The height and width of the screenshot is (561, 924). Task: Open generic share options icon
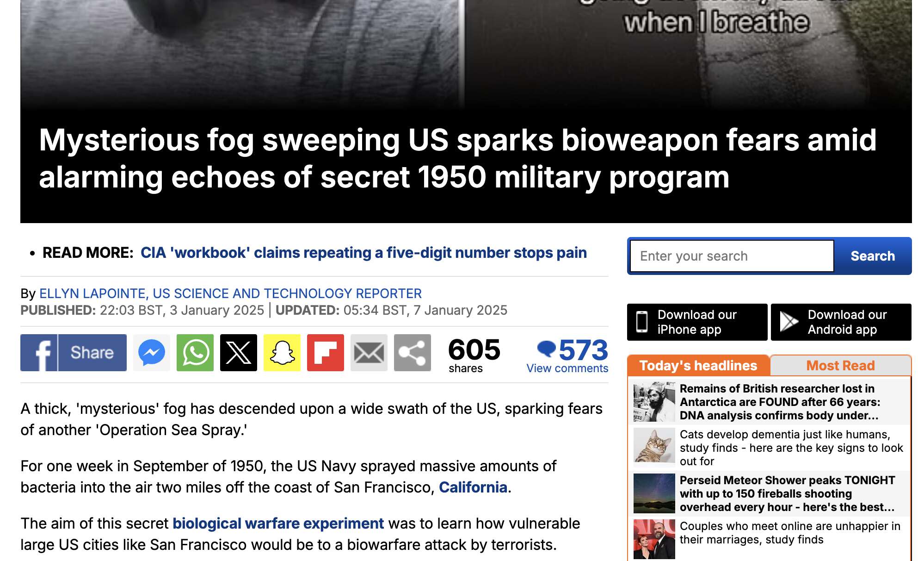[x=413, y=353]
